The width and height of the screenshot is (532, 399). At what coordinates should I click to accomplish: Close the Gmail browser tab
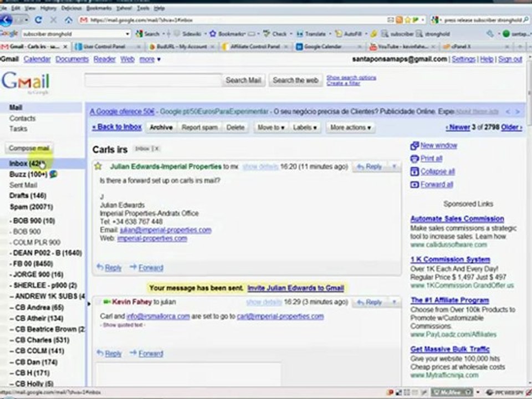(x=65, y=47)
